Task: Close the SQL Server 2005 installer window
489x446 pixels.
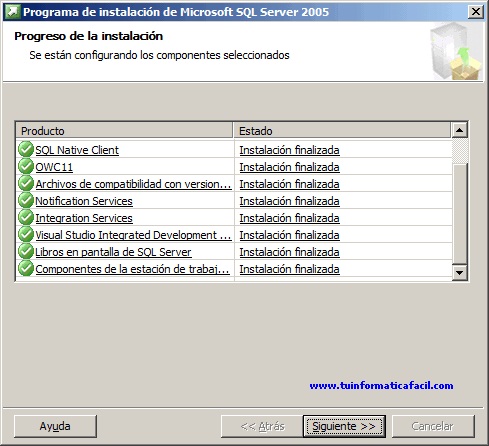Action: click(x=476, y=12)
